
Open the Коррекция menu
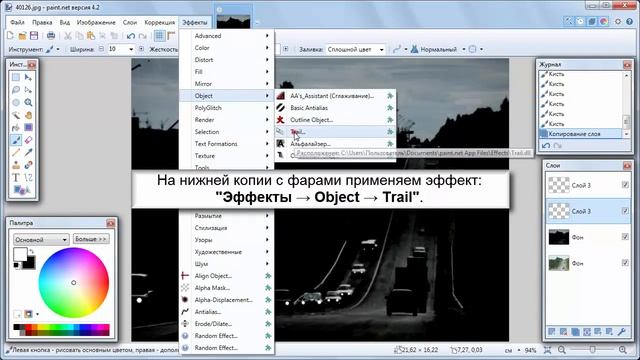160,22
